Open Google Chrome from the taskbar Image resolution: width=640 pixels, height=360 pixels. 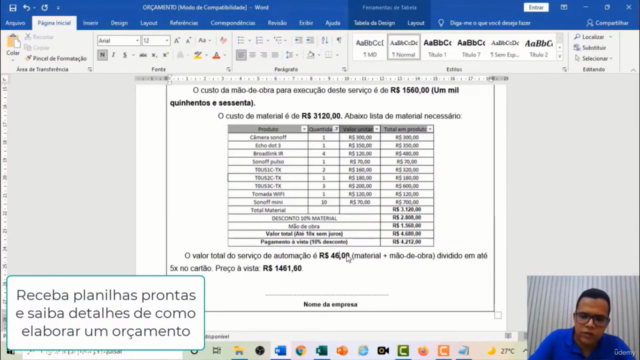[301, 351]
